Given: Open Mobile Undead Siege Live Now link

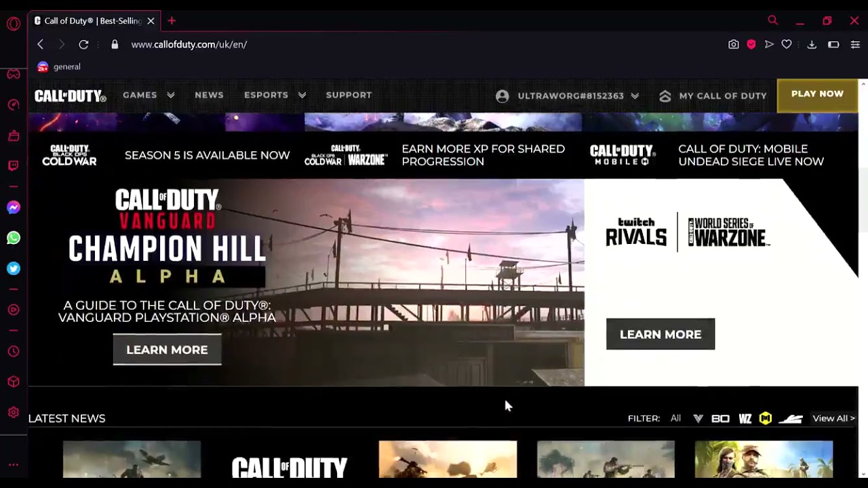Looking at the screenshot, I should coord(751,155).
